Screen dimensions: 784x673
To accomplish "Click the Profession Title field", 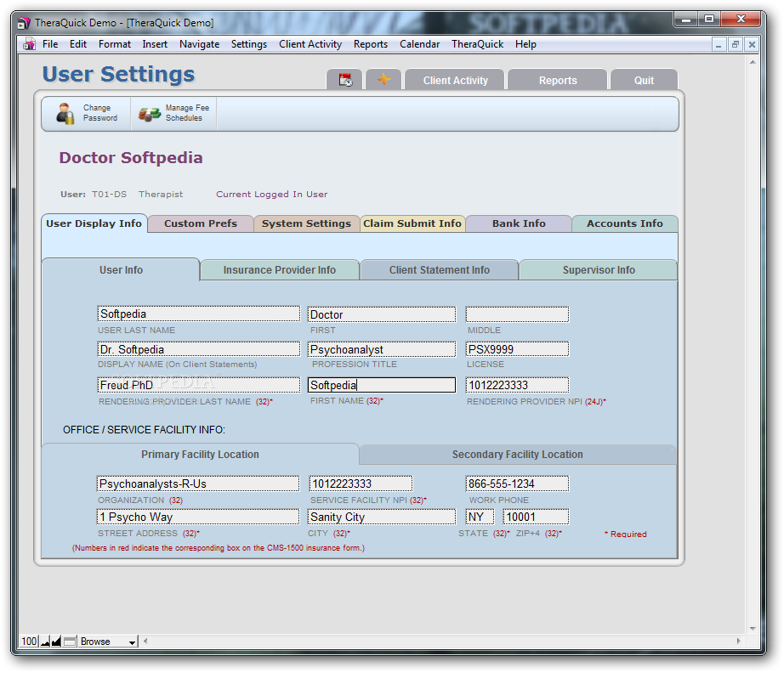I will [382, 349].
